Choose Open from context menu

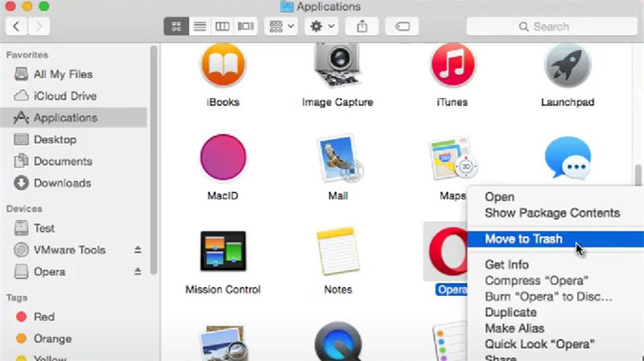click(555, 197)
